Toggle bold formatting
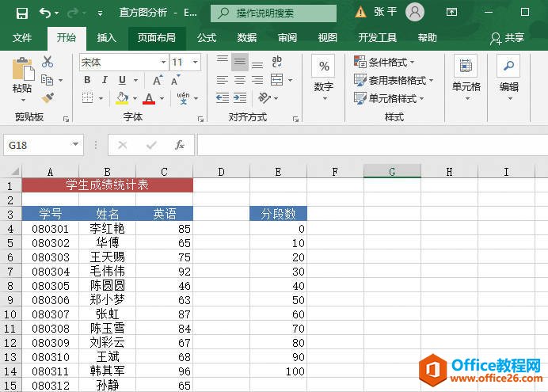The image size is (548, 392). point(87,80)
